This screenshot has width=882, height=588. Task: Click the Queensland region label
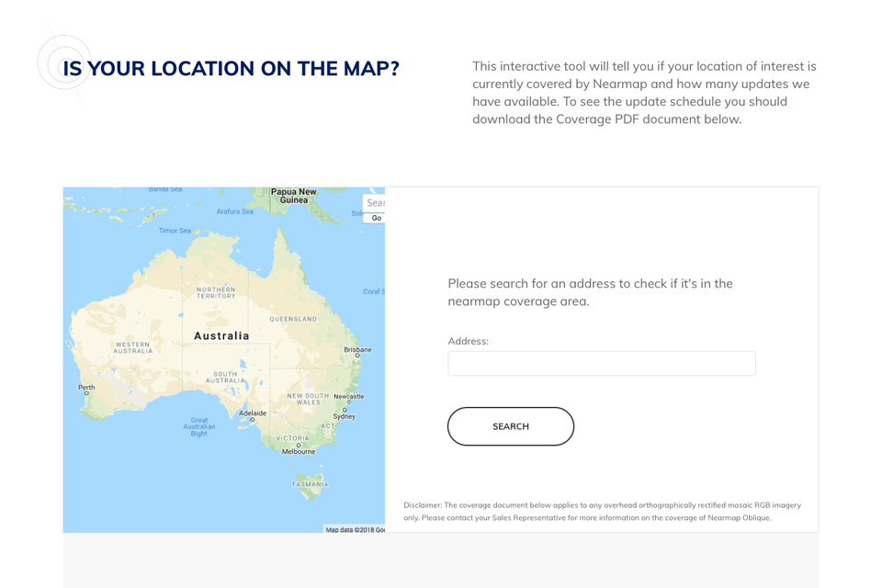pos(293,319)
